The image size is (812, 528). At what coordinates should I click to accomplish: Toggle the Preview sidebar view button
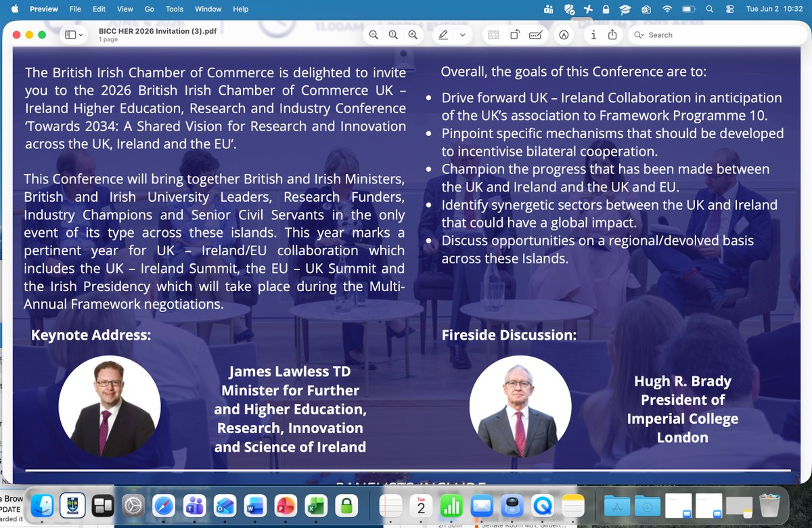pos(70,35)
